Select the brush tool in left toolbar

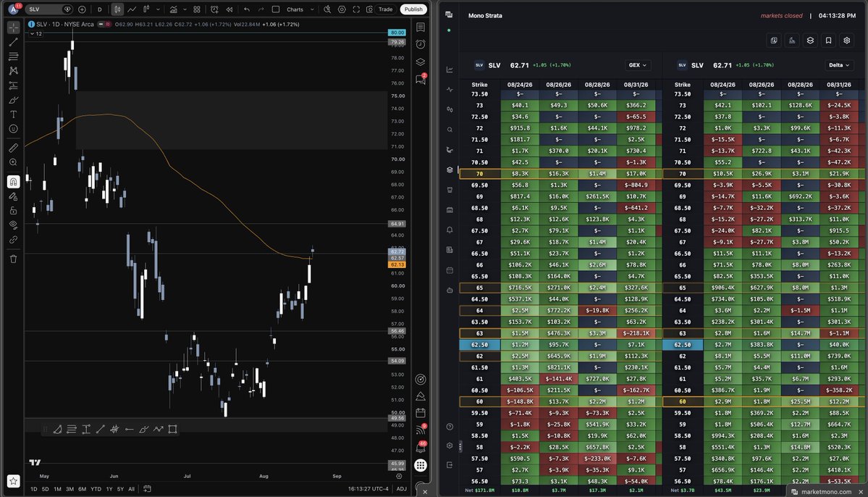[13, 100]
